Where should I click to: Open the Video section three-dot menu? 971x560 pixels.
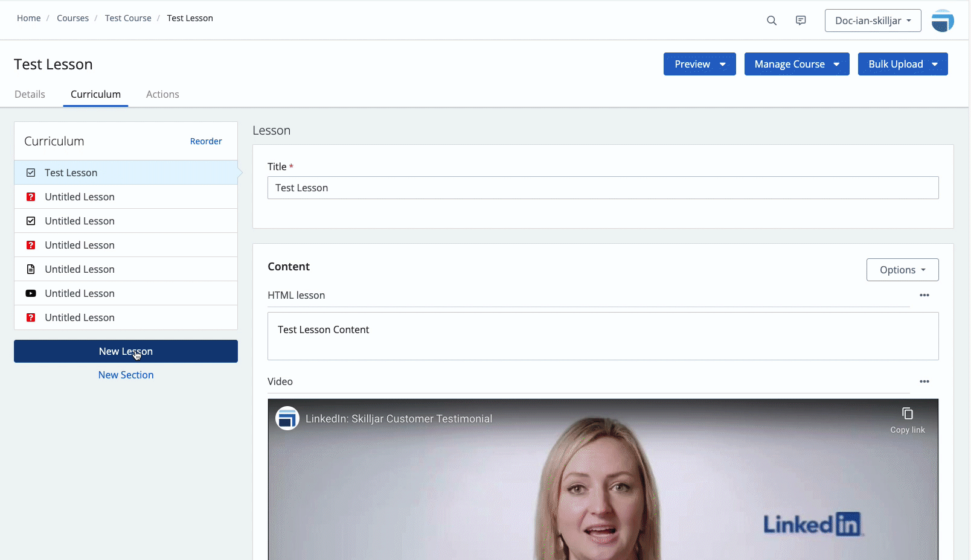(925, 381)
